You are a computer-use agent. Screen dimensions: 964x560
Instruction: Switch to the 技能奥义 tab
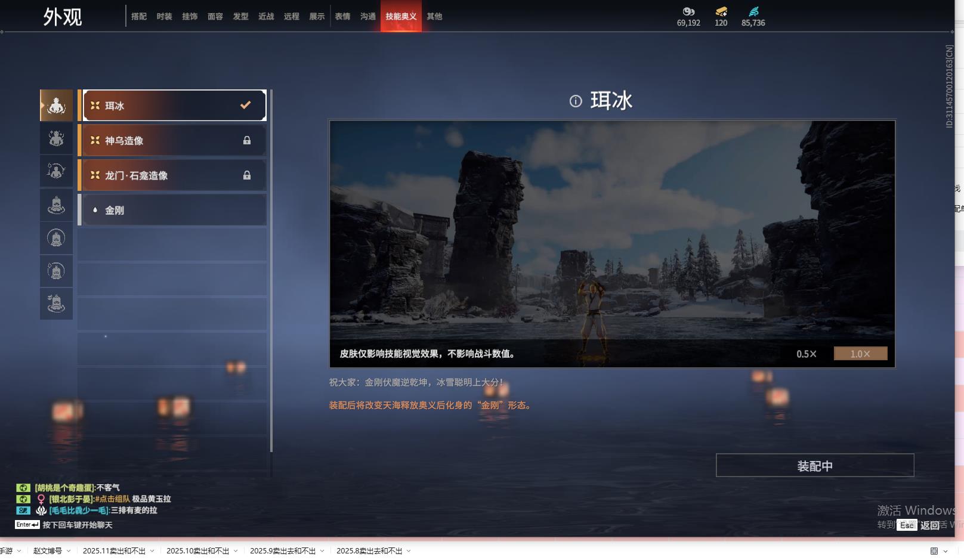tap(401, 17)
